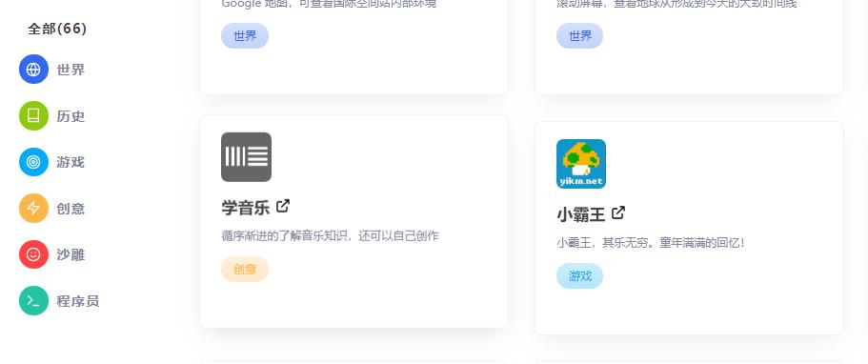The image size is (868, 364).
Task: Click description 小霸王，其乐无穷
Action: 651,243
